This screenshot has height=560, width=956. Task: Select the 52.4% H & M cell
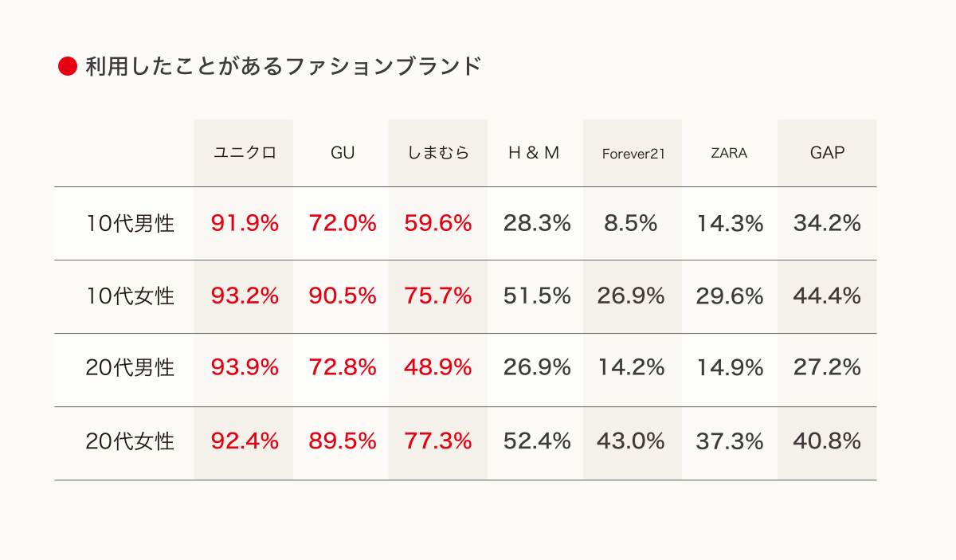click(537, 441)
